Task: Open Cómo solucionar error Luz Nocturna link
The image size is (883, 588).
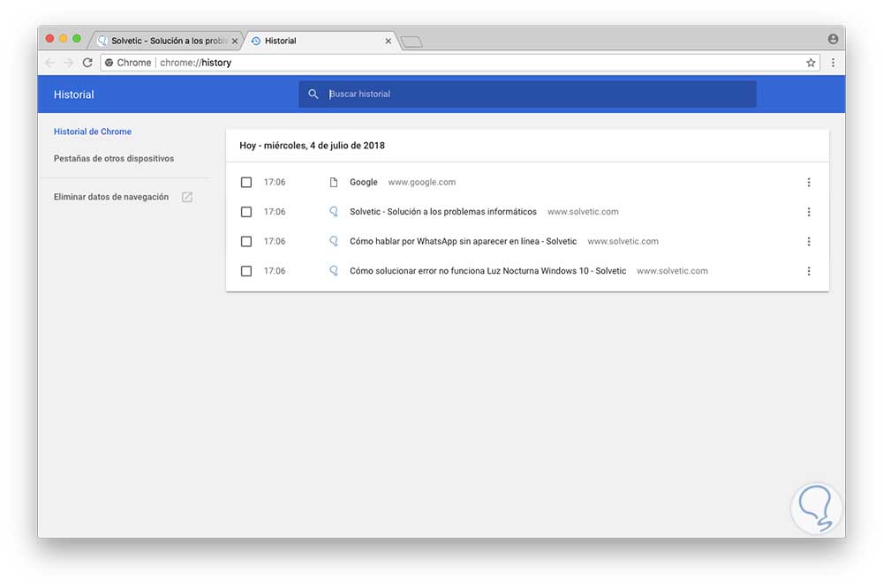Action: [487, 271]
